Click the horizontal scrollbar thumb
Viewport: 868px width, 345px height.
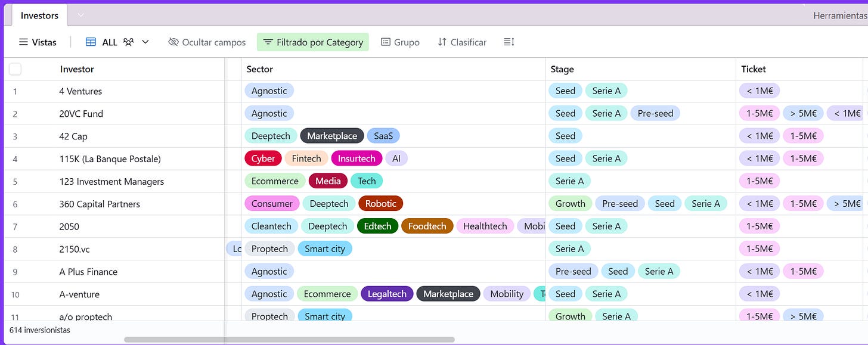coord(289,340)
